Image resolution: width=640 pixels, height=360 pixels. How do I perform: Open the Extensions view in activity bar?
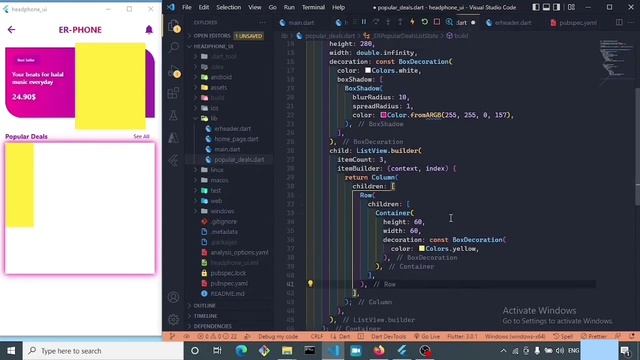coord(173,93)
